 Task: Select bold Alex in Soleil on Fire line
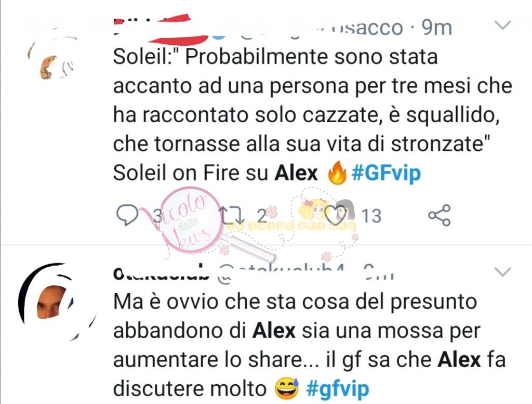click(x=296, y=173)
